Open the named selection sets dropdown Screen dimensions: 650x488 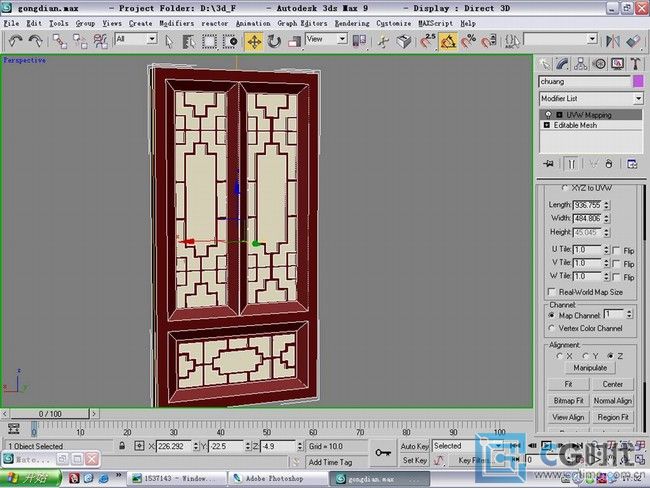click(x=592, y=39)
